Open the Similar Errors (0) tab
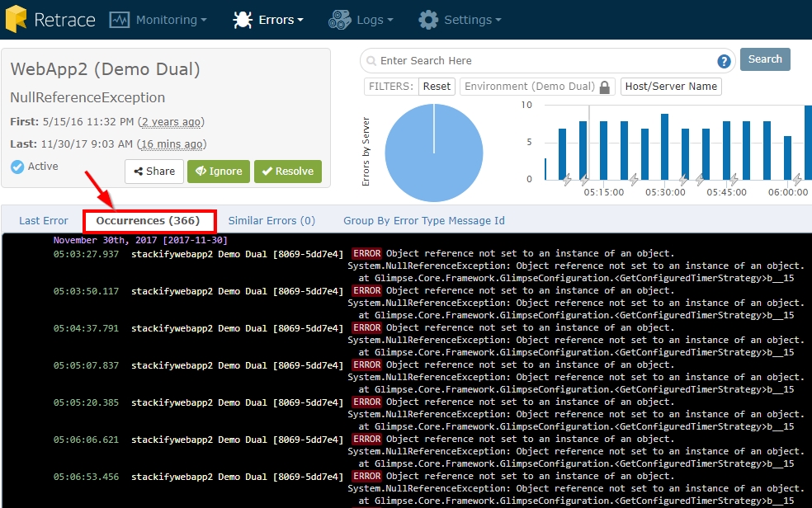This screenshot has width=812, height=508. 271,221
